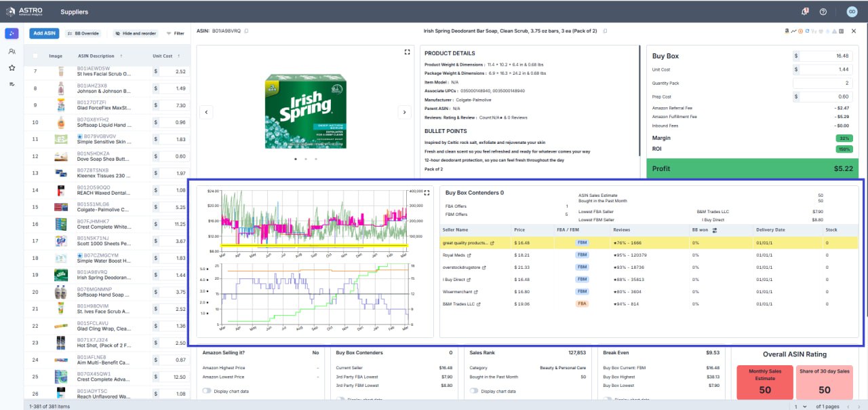Click the orange alert icon near ASIN title
Viewport: 868px width, 410px height.
click(x=800, y=31)
